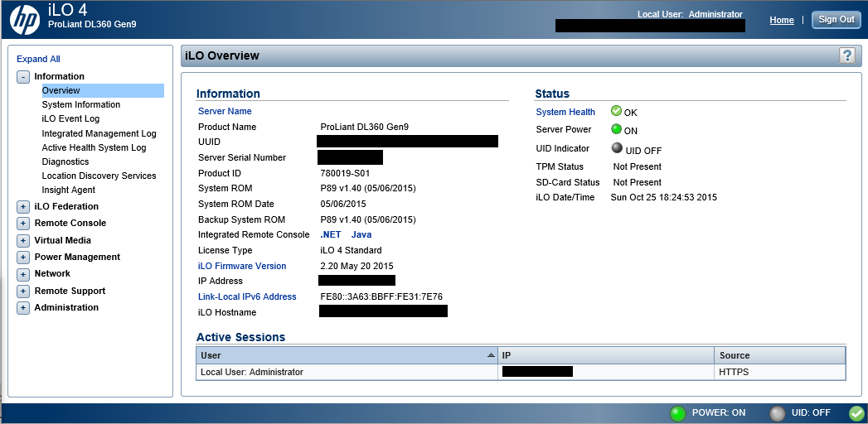This screenshot has height=424, width=868.
Task: Expand the Power Management section
Action: (22, 258)
